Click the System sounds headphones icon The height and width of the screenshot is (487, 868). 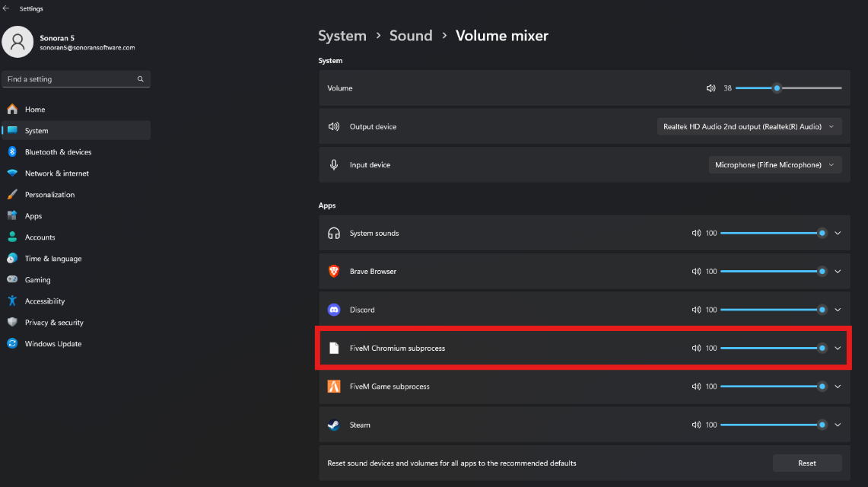click(334, 233)
